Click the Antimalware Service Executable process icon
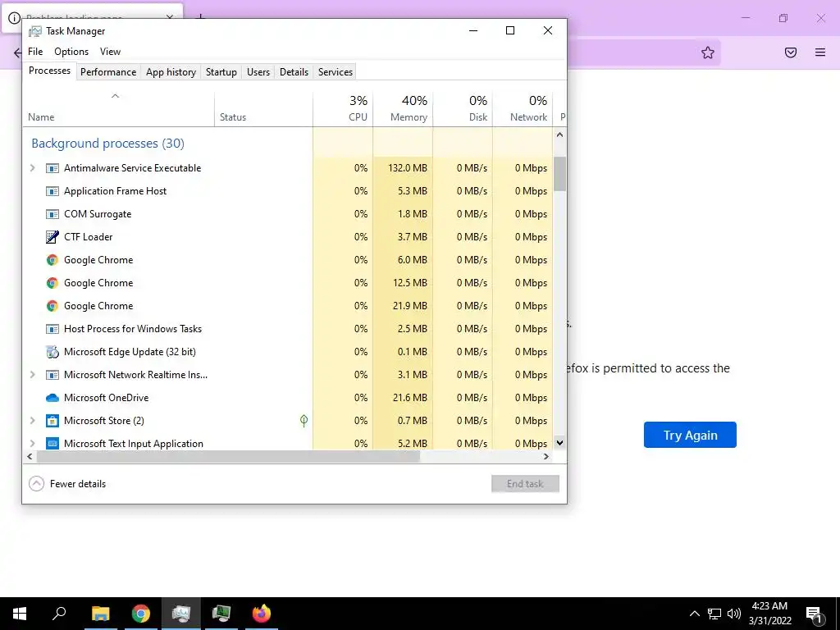The image size is (840, 630). 52,168
